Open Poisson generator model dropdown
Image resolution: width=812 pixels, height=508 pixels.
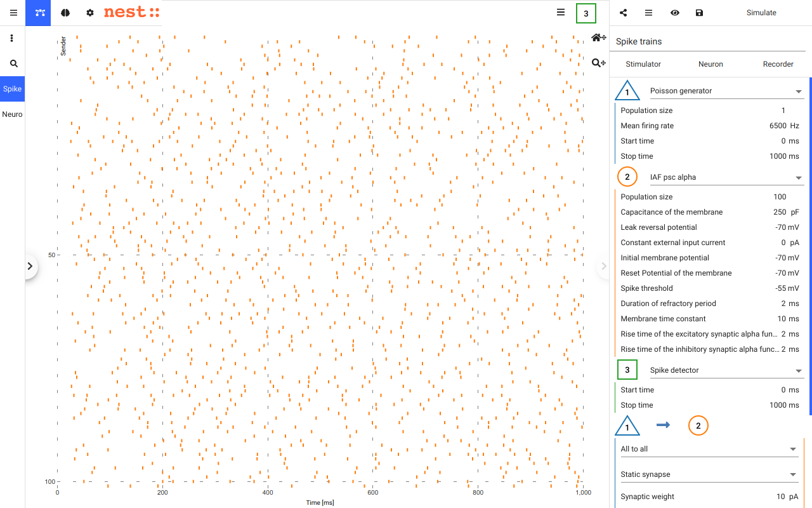(x=726, y=91)
